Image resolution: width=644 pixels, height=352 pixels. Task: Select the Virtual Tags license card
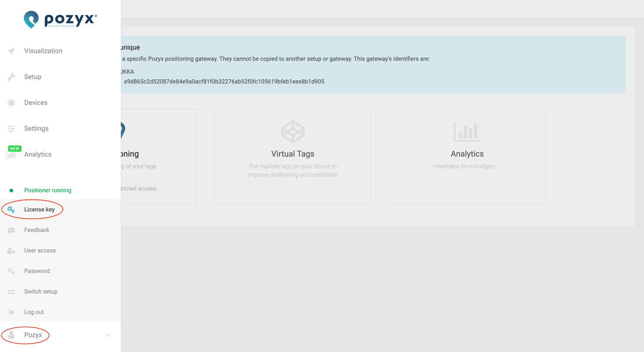click(293, 156)
